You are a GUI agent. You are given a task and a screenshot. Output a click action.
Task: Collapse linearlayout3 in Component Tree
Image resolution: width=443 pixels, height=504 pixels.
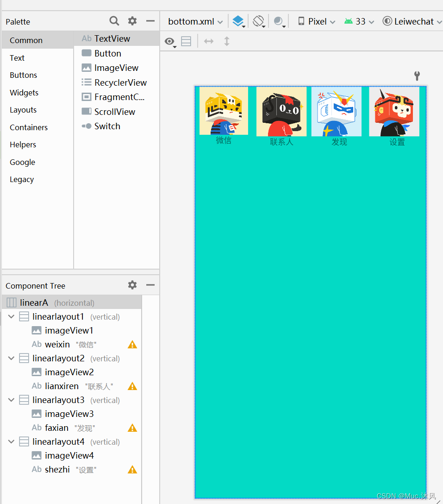click(11, 400)
